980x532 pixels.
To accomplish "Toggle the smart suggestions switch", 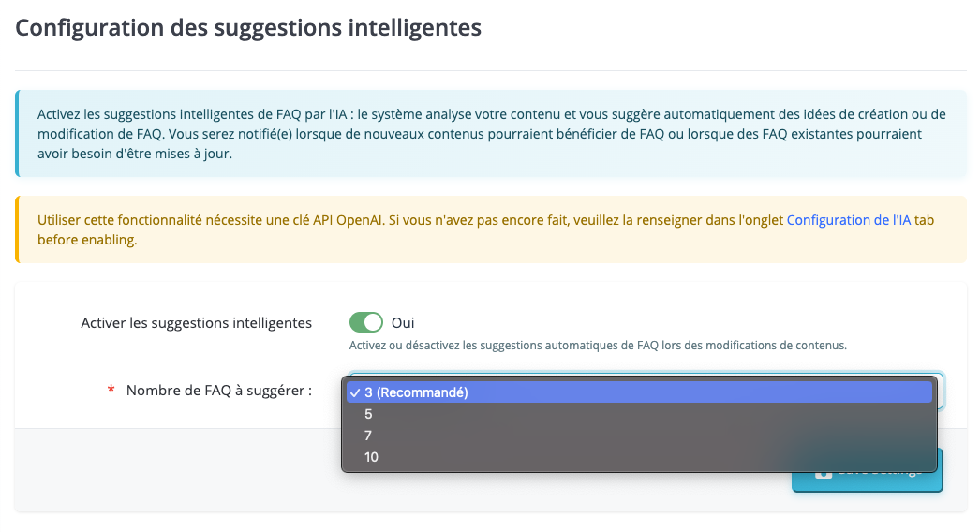I will (366, 322).
